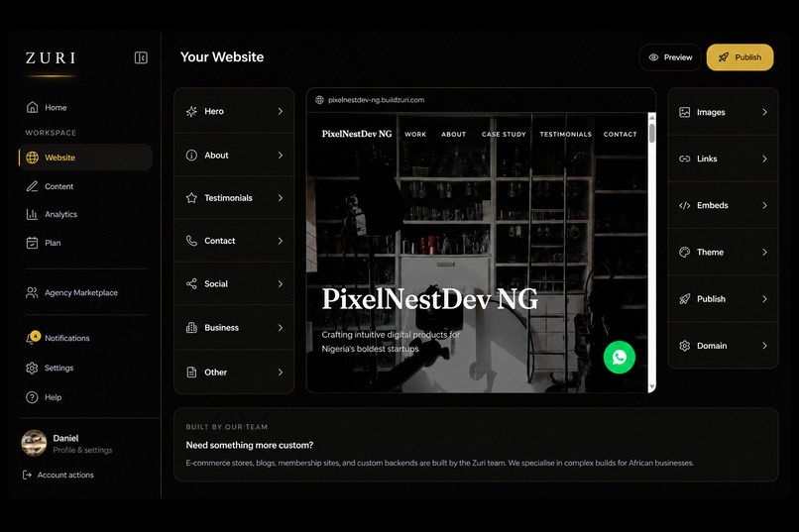Click the Notifications bell icon with badge
The width and height of the screenshot is (799, 532).
tap(32, 338)
